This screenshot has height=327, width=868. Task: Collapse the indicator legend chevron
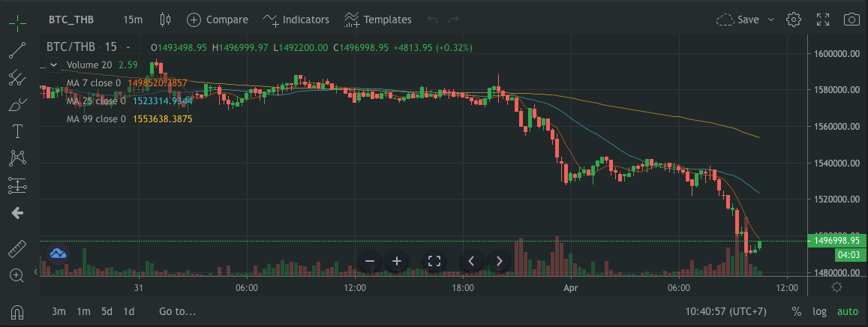[x=53, y=64]
